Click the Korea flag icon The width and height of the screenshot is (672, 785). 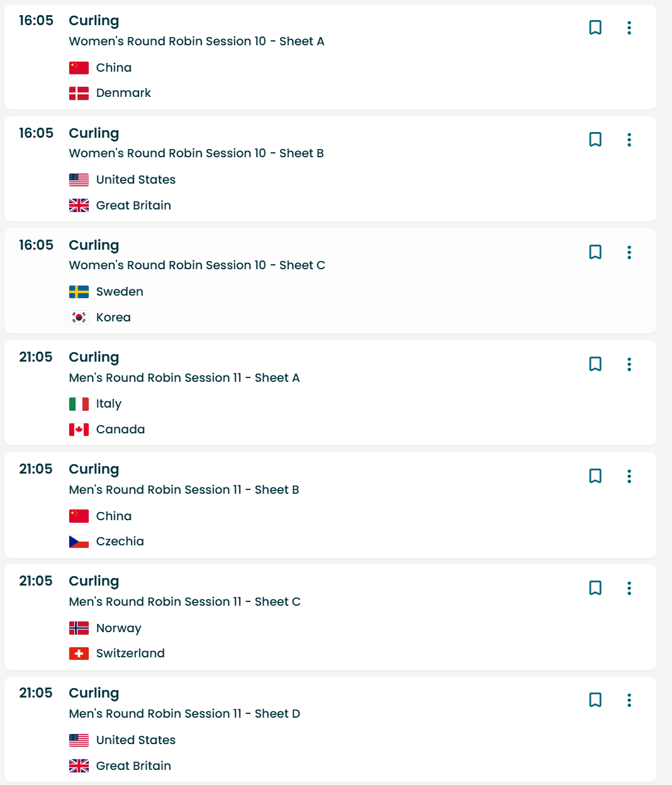pyautogui.click(x=79, y=318)
